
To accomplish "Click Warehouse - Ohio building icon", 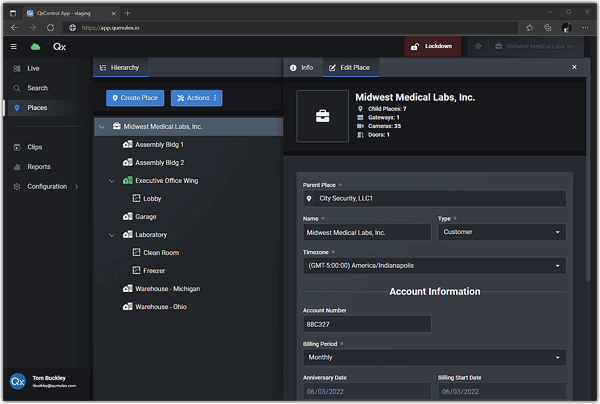I will (127, 306).
